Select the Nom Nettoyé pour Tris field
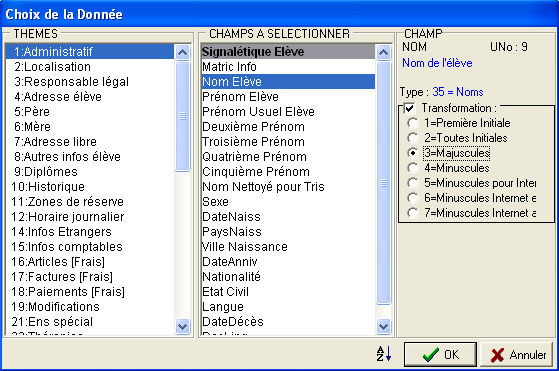This screenshot has height=371, width=559. pos(288,186)
